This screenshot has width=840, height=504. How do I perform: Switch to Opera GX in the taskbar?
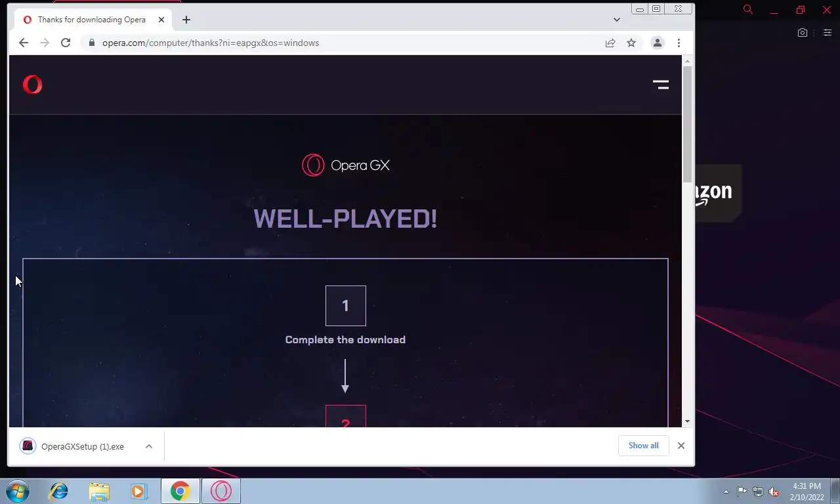pos(221,491)
